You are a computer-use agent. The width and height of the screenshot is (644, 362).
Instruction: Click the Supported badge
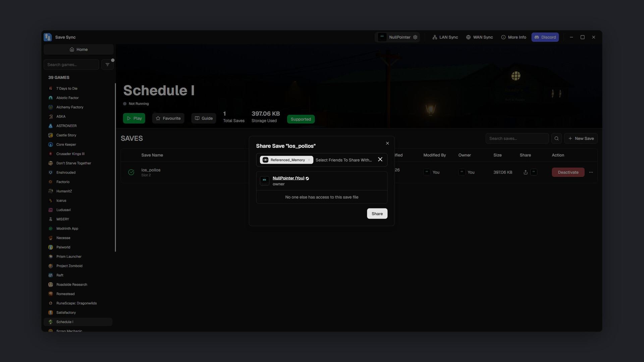(x=301, y=119)
